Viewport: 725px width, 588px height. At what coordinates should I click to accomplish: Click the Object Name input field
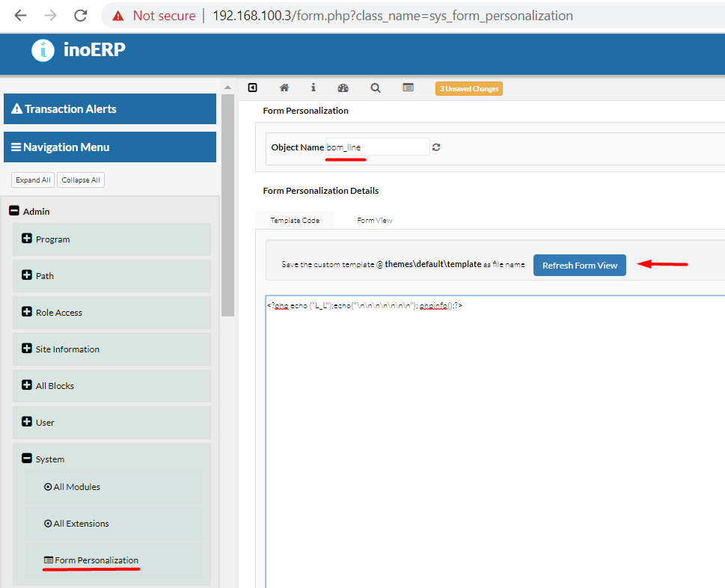(377, 147)
